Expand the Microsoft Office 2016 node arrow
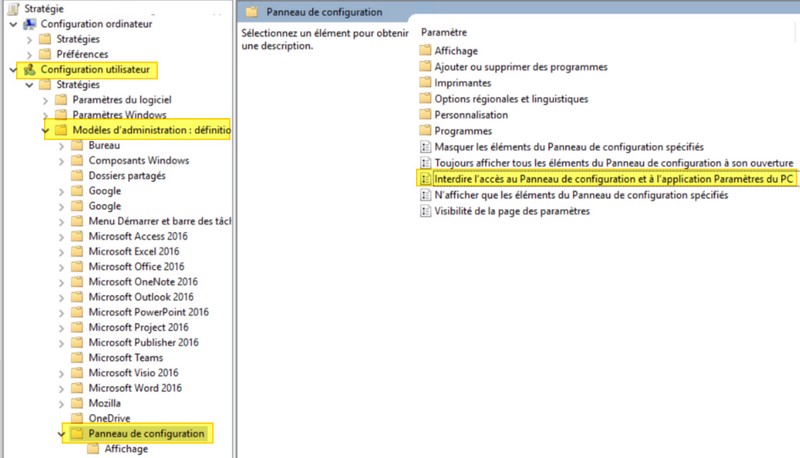 coord(61,267)
